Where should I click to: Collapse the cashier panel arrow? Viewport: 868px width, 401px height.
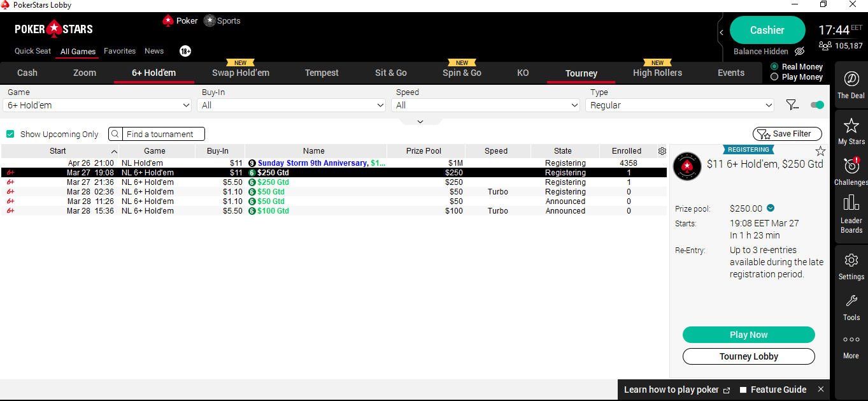[x=722, y=32]
